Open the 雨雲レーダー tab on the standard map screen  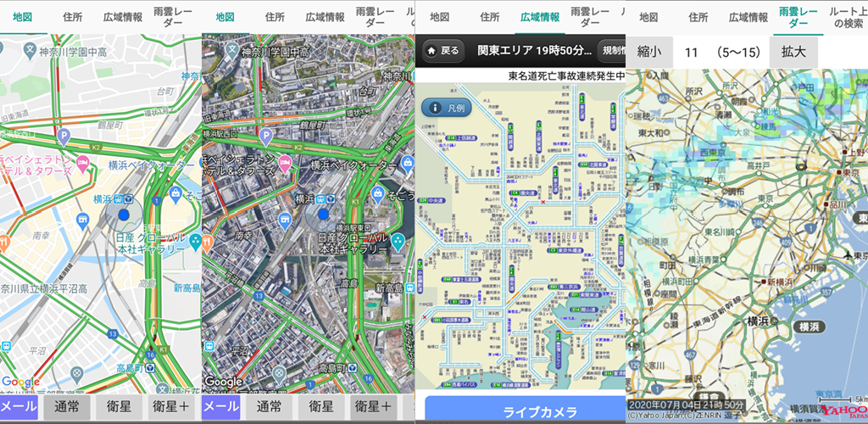[174, 17]
